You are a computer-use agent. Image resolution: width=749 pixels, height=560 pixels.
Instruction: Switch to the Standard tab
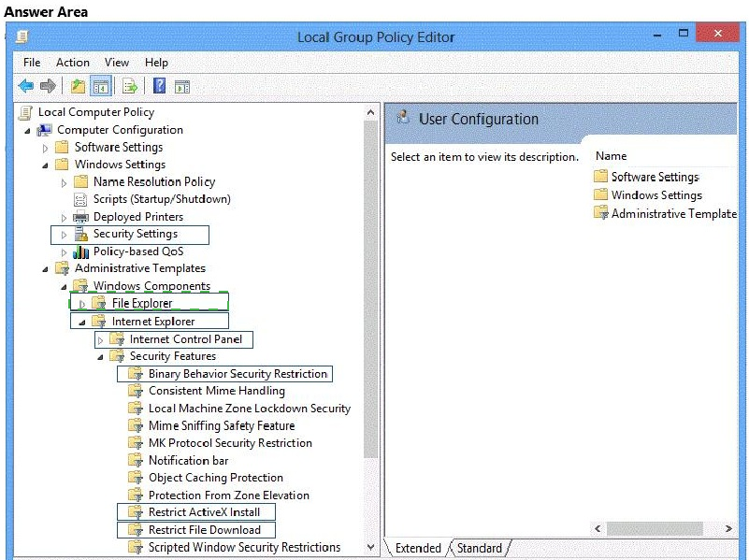[479, 548]
